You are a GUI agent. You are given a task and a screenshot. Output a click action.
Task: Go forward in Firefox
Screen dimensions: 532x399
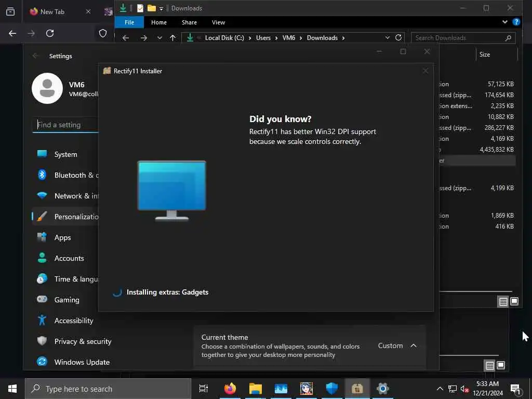(31, 33)
